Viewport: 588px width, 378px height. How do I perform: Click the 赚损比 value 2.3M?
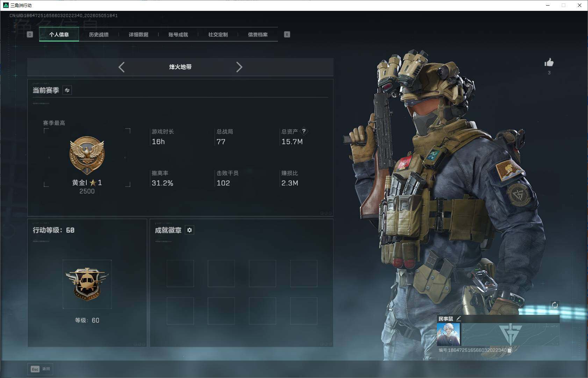coord(290,183)
